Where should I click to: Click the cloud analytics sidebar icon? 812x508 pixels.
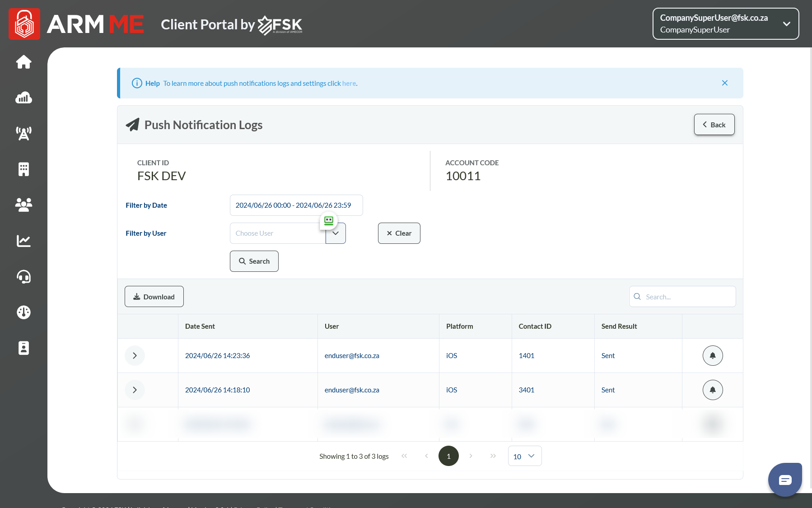click(23, 98)
